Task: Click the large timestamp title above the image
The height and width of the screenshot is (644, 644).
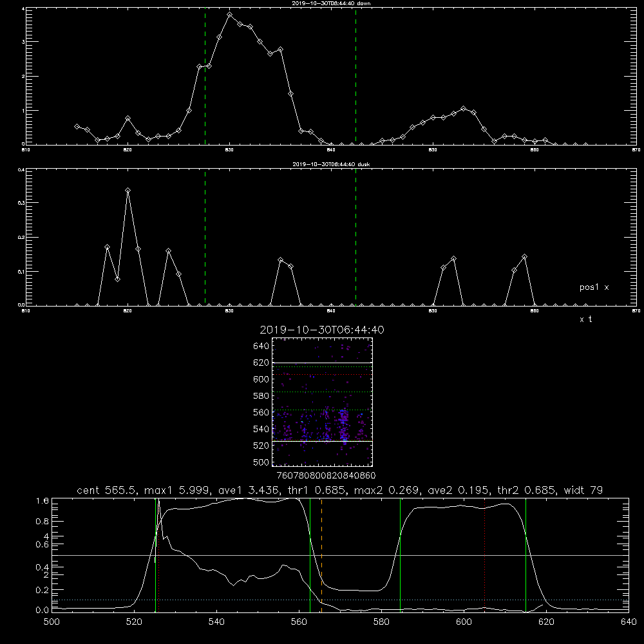Action: pos(322,330)
